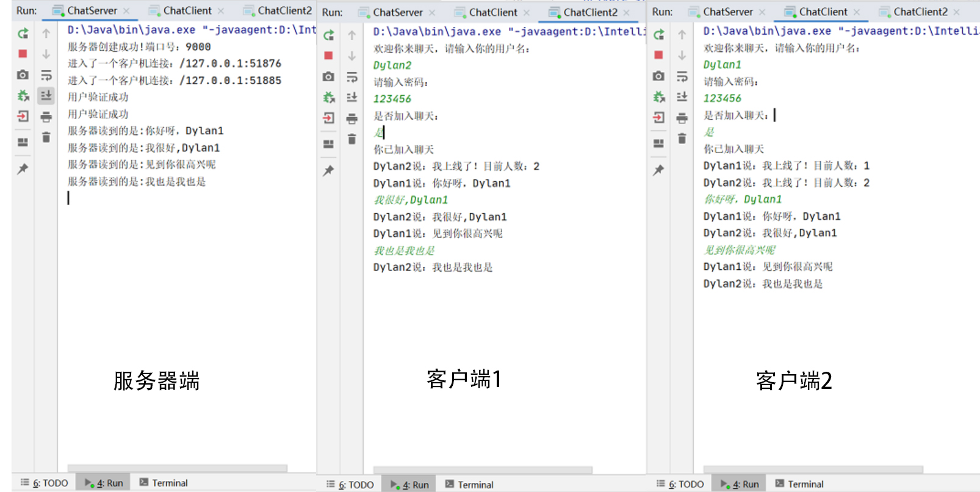980x492 pixels.
Task: Click the print icon in 服务器端 panel
Action: [46, 117]
